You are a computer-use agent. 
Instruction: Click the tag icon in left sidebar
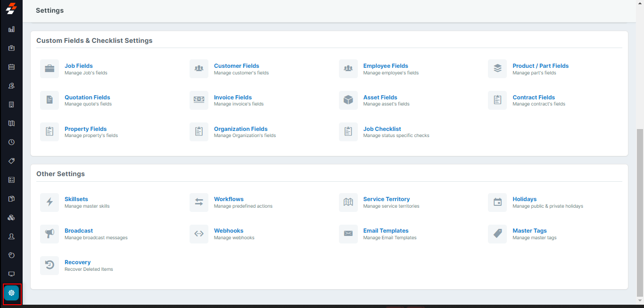point(11,161)
